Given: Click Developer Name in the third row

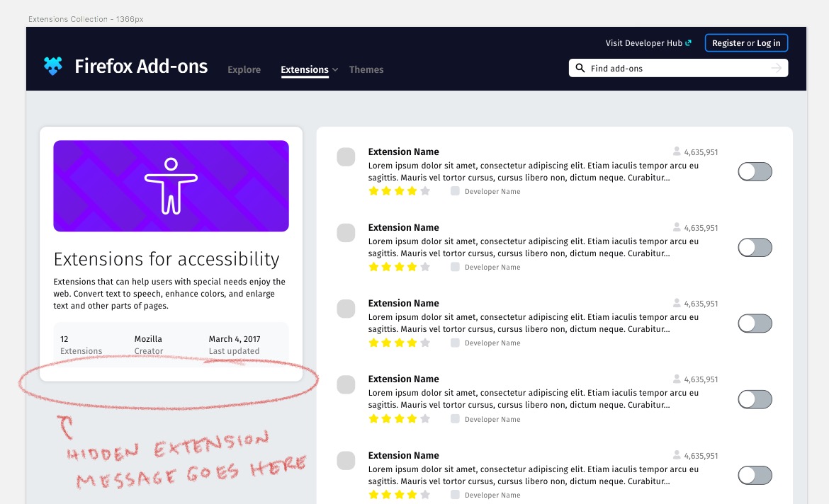Looking at the screenshot, I should pos(492,343).
